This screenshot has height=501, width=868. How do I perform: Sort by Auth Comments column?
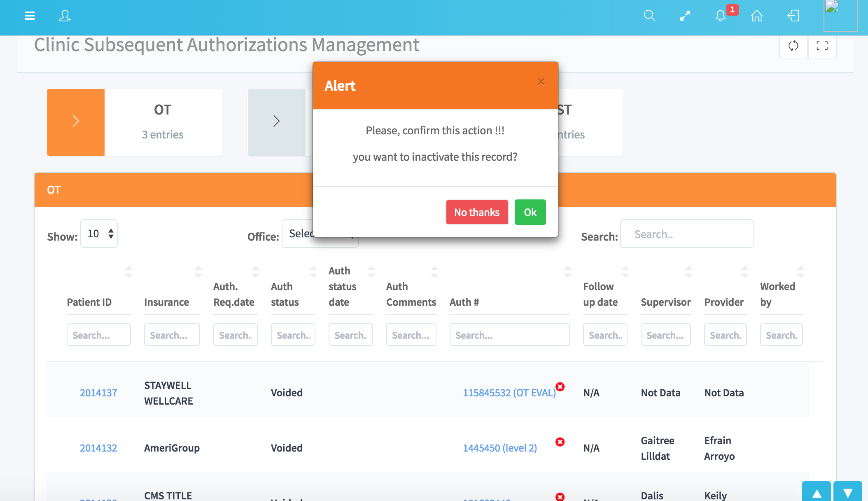pos(434,272)
